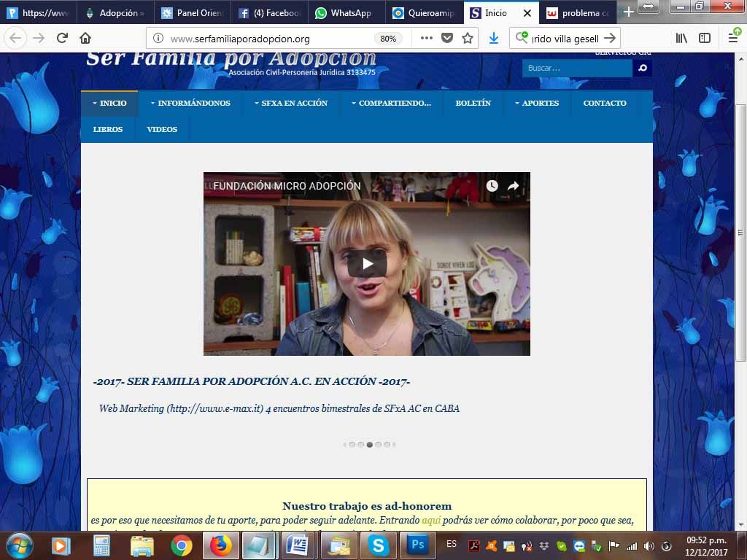
Task: Switch to the problema tab
Action: point(578,13)
